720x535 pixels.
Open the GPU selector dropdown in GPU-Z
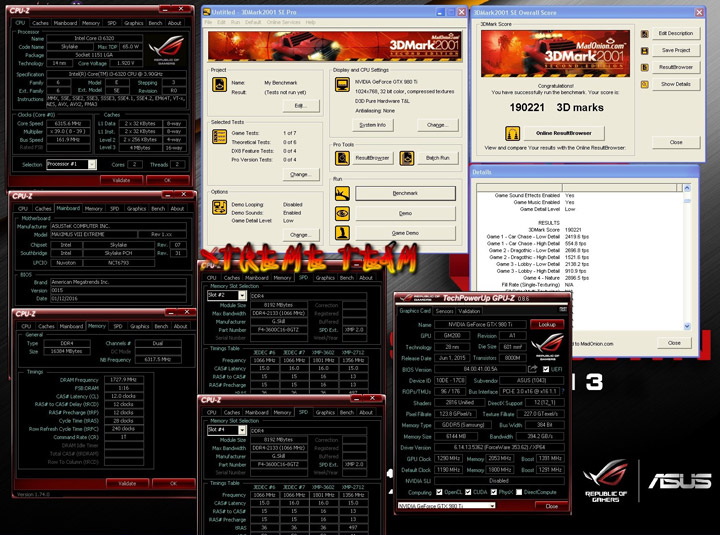[x=492, y=506]
